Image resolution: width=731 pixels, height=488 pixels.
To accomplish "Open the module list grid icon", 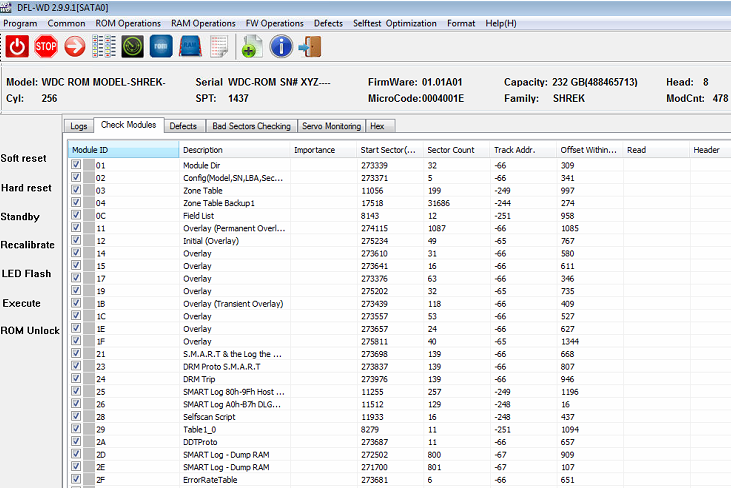I will [x=103, y=47].
